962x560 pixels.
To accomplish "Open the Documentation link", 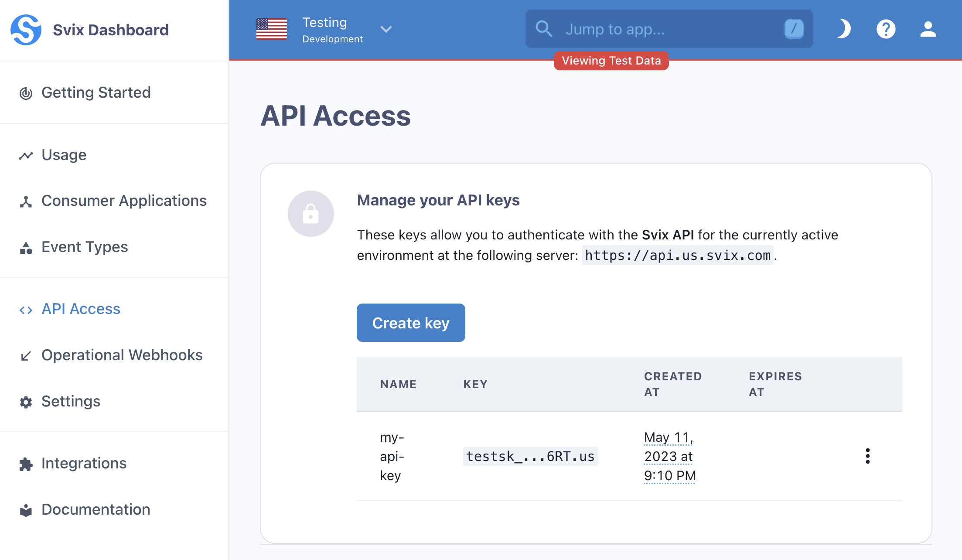I will tap(96, 509).
